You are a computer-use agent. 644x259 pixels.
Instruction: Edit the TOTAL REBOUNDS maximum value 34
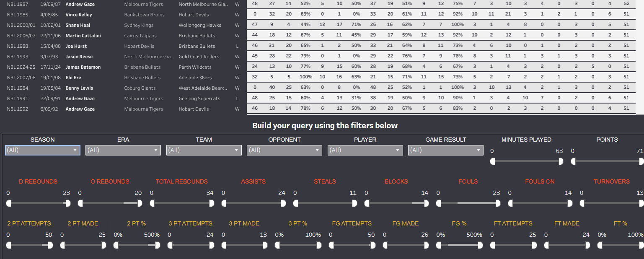pyautogui.click(x=210, y=193)
